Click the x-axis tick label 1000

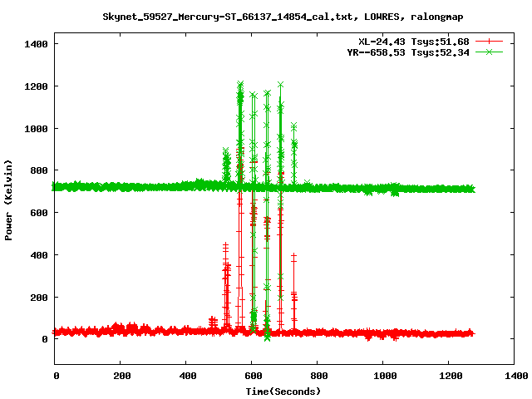[x=385, y=376]
